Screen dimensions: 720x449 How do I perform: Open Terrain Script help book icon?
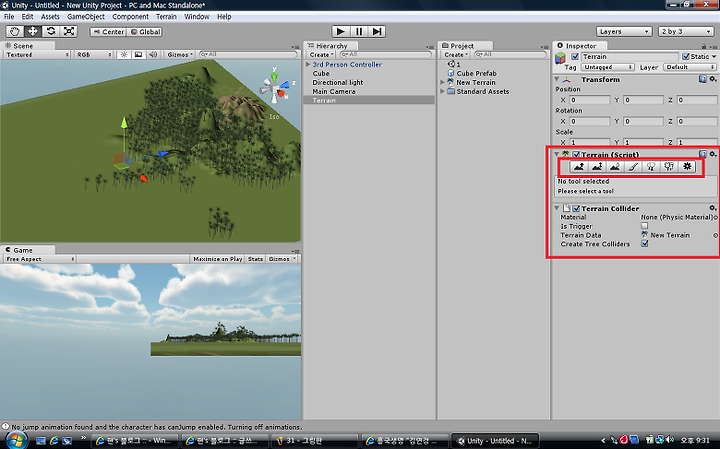[703, 154]
